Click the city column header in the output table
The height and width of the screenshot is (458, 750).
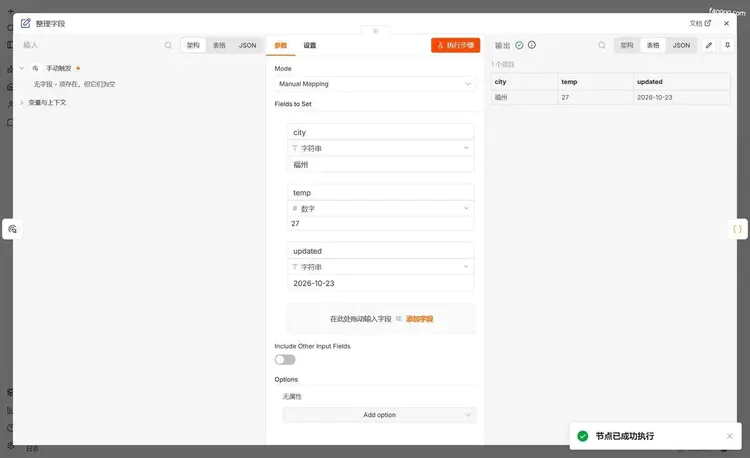point(524,82)
